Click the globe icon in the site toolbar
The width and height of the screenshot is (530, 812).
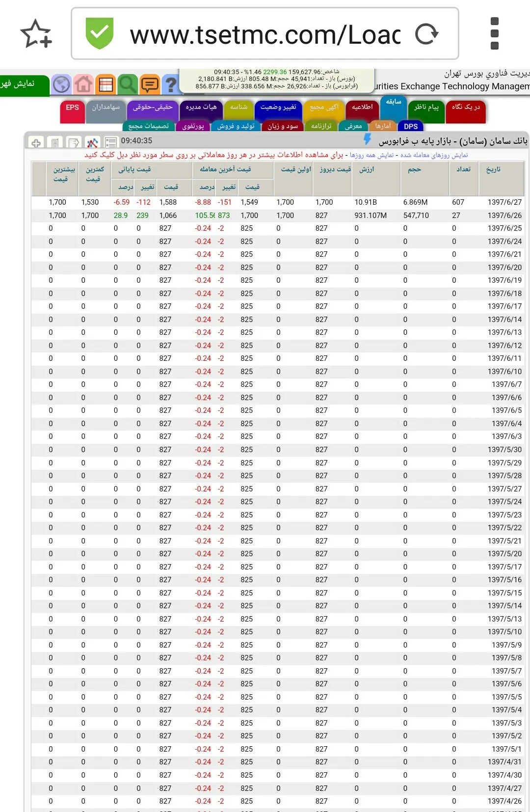(x=61, y=84)
